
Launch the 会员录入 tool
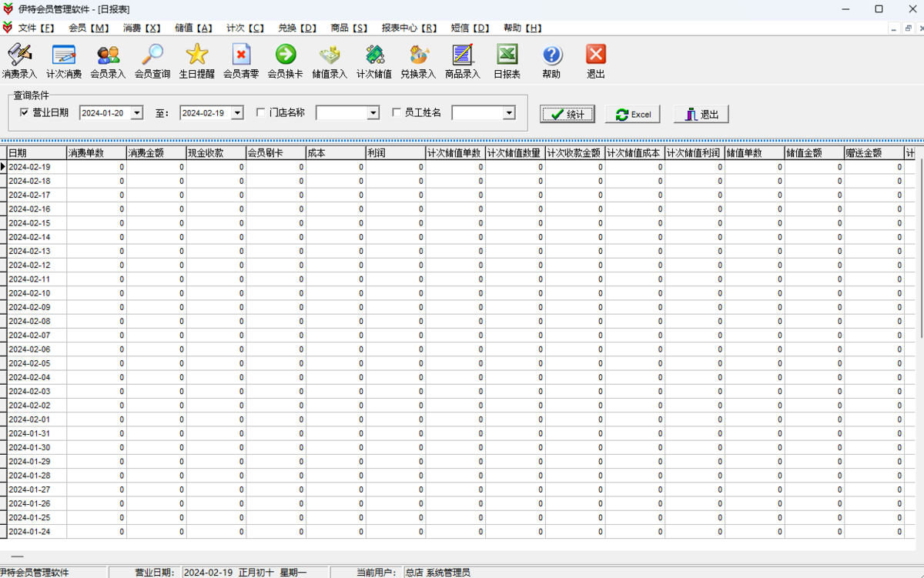[x=108, y=62]
